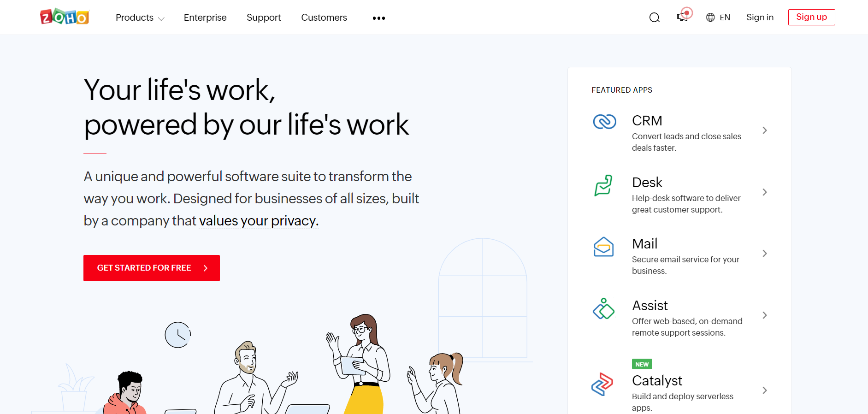Open the Products menu

click(135, 18)
